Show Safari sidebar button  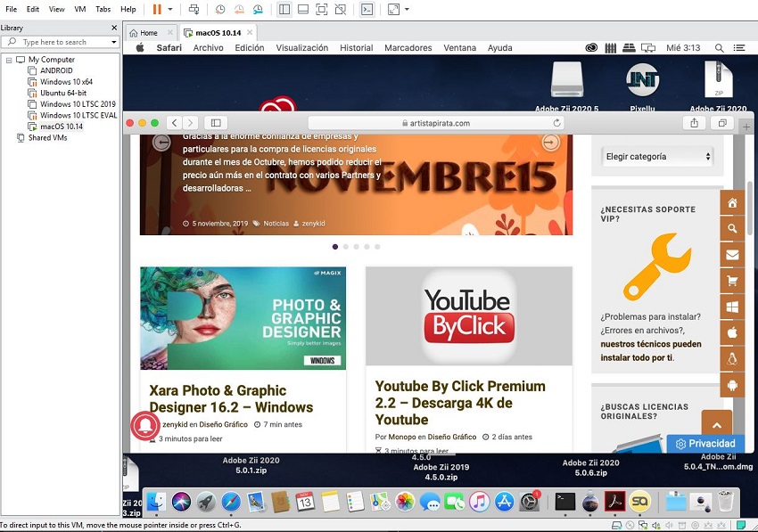(216, 123)
